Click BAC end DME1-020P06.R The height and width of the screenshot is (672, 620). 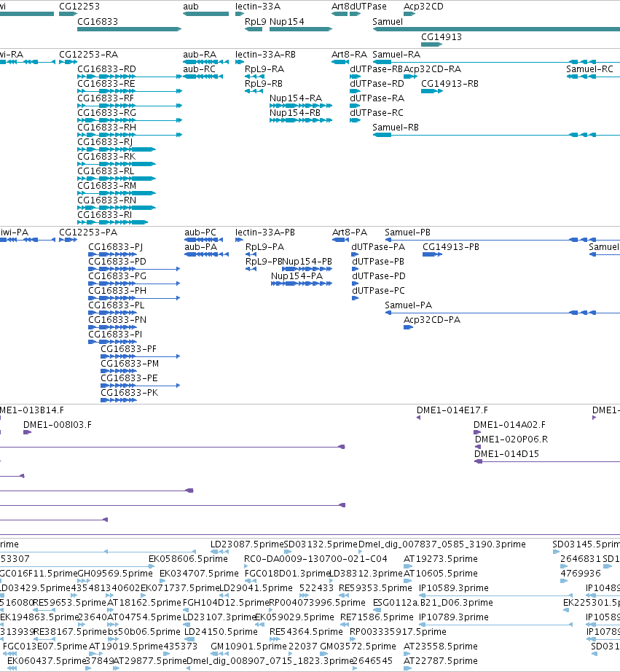coord(511,439)
